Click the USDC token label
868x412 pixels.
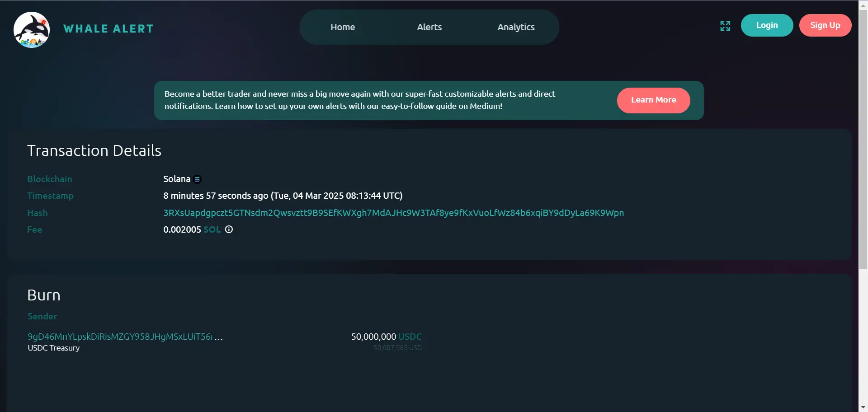click(410, 337)
